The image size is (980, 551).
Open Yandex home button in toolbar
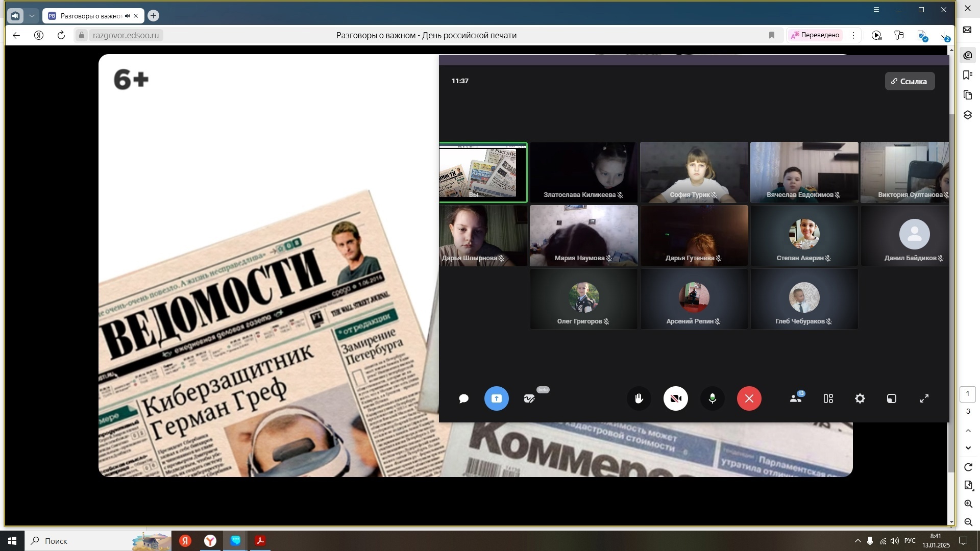39,35
